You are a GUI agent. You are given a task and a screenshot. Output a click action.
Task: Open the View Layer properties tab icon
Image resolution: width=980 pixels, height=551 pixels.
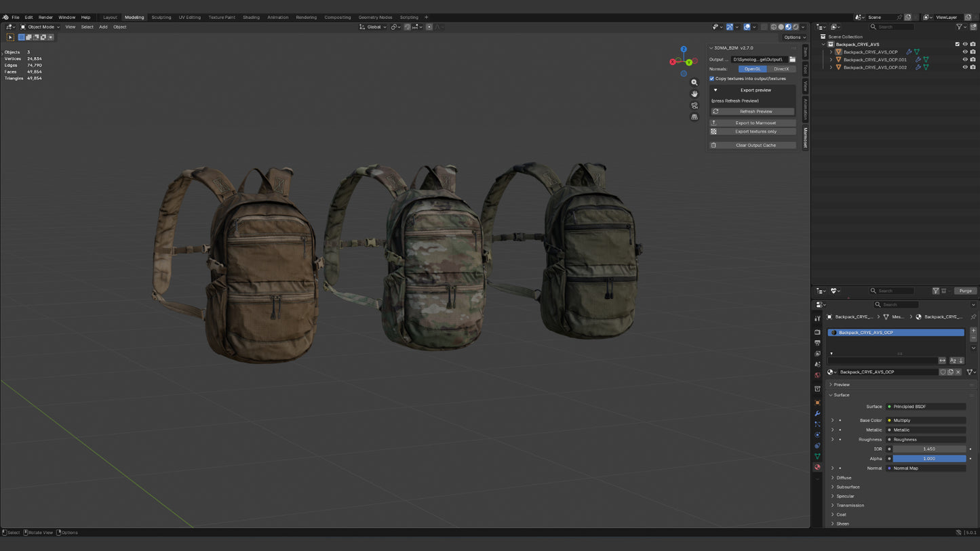[817, 354]
